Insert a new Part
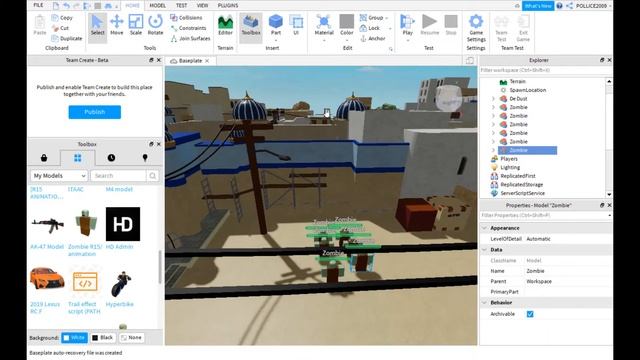The image size is (640, 360). 276,25
